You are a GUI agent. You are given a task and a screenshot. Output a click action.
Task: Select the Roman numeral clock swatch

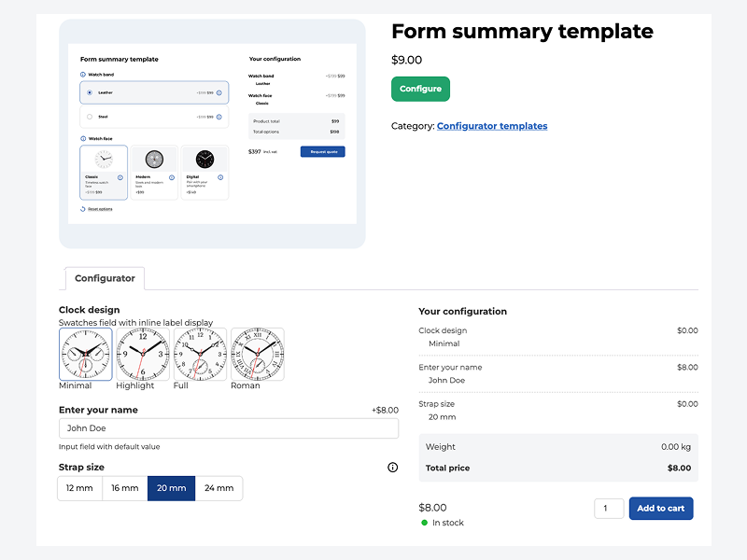(x=258, y=354)
